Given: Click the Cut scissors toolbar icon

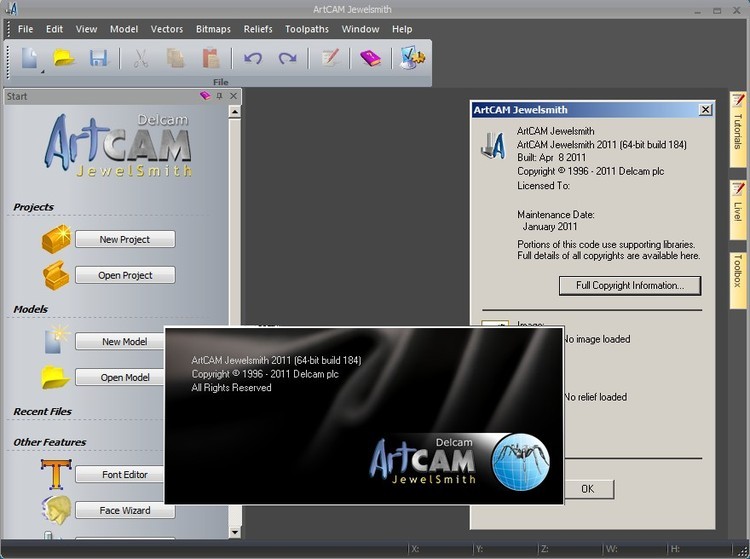Looking at the screenshot, I should click(141, 58).
